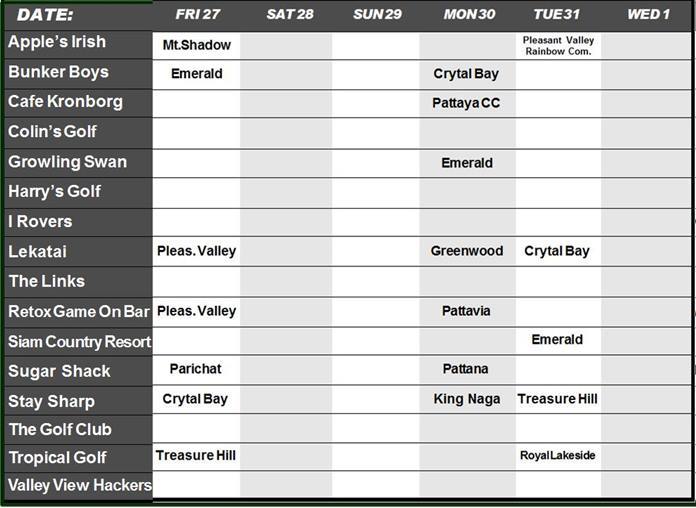The width and height of the screenshot is (696, 508).
Task: Select the MON 30 column header
Action: click(x=467, y=15)
